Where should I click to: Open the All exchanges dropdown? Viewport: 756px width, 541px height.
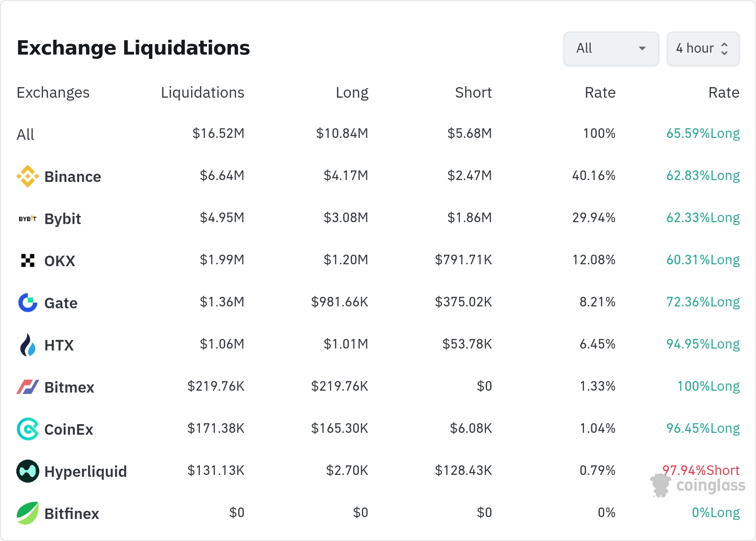(x=611, y=48)
